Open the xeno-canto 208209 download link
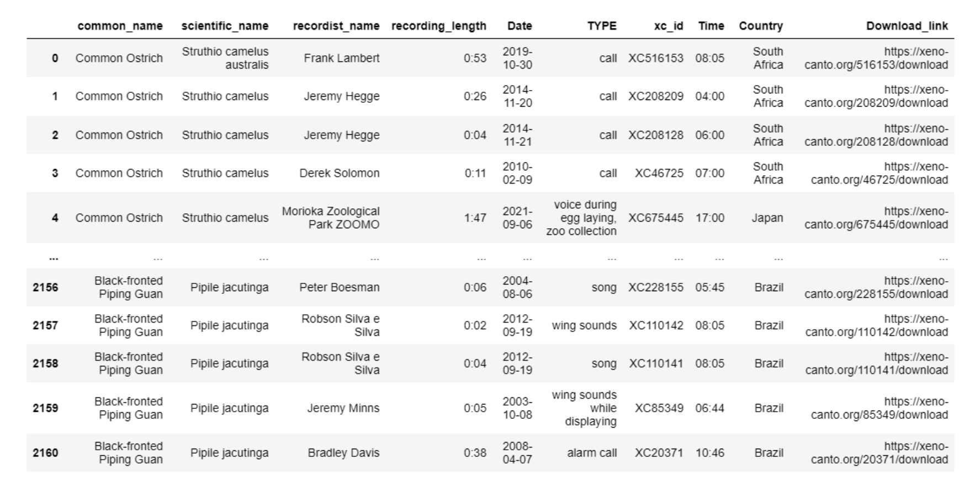Screen dimensions: 980x489 click(876, 96)
